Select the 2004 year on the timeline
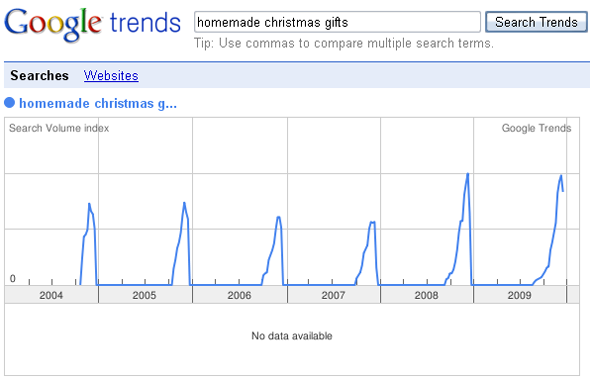590x379 pixels. [x=51, y=295]
